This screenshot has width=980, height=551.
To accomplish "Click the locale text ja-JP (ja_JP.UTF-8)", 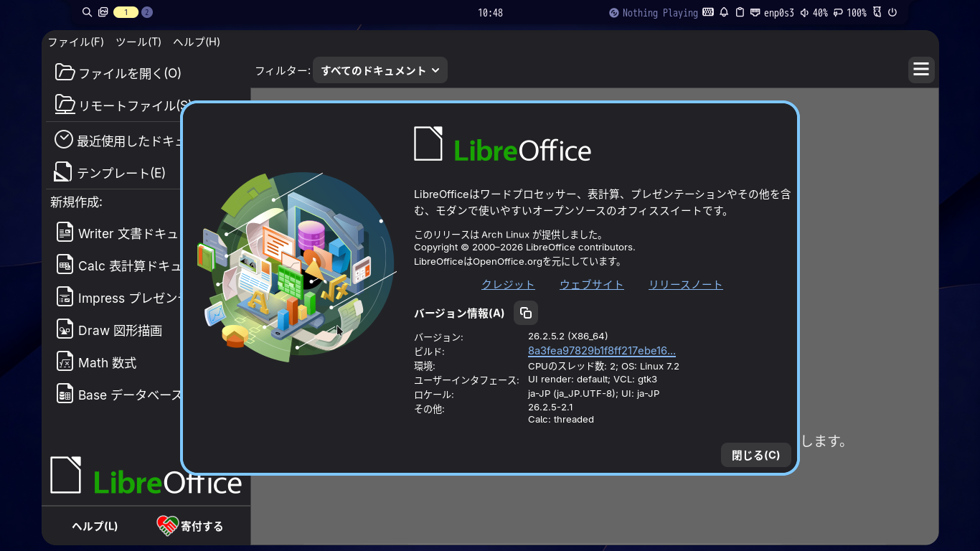I will 573,393.
